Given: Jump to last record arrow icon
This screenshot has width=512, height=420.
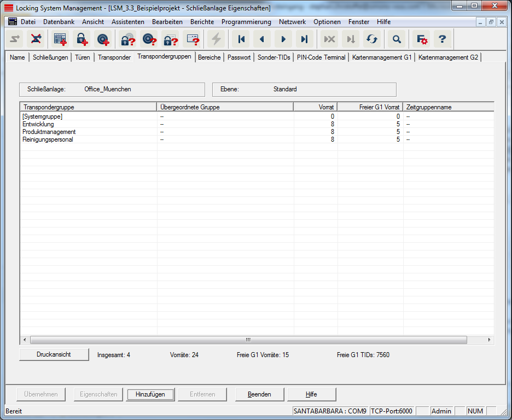Looking at the screenshot, I should [x=304, y=39].
